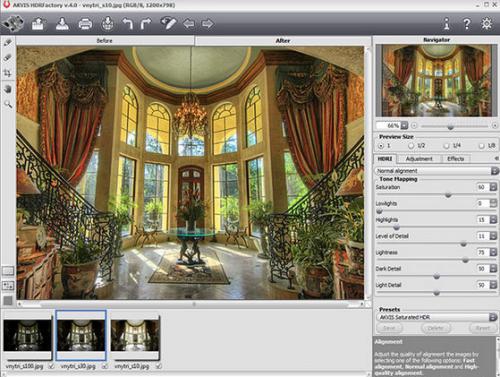Open the HDRI tab
The image size is (500, 377).
click(x=385, y=159)
